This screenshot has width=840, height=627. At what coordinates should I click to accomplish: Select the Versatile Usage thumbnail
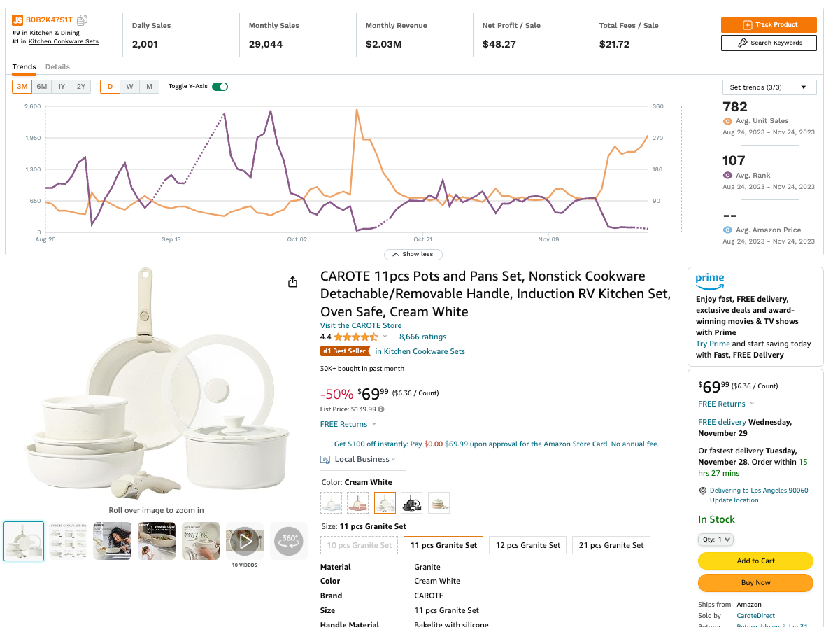click(156, 541)
